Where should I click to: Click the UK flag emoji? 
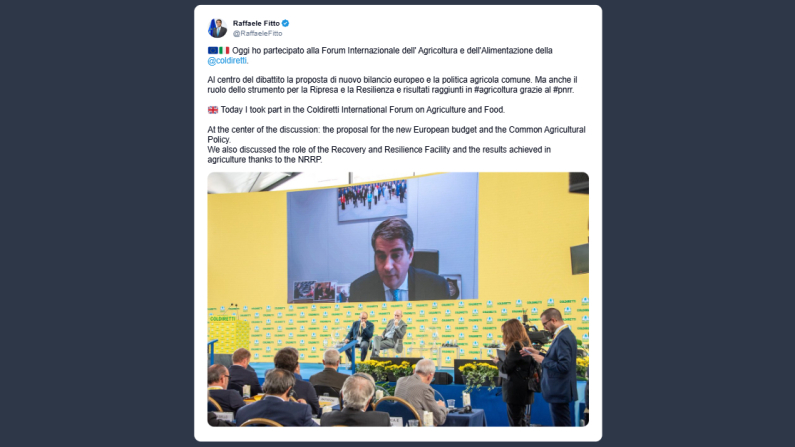point(213,110)
